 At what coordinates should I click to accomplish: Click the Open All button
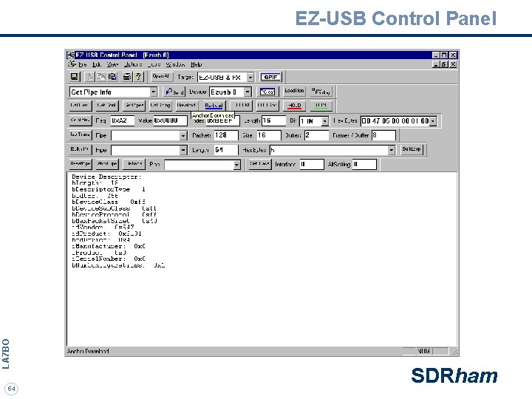tap(161, 77)
